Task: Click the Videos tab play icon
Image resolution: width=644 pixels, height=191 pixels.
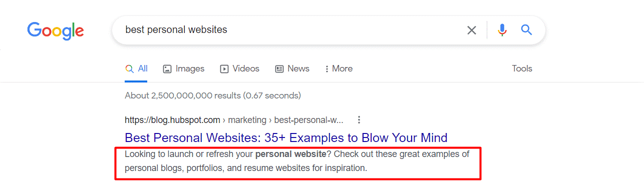Action: (x=224, y=69)
